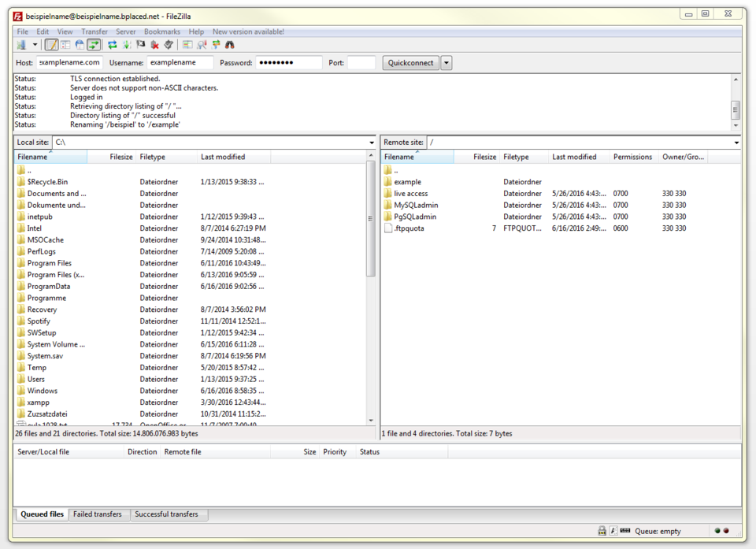Screen dimensions: 756x549
Task: Toggle the transfer queue display
Action: (94, 45)
